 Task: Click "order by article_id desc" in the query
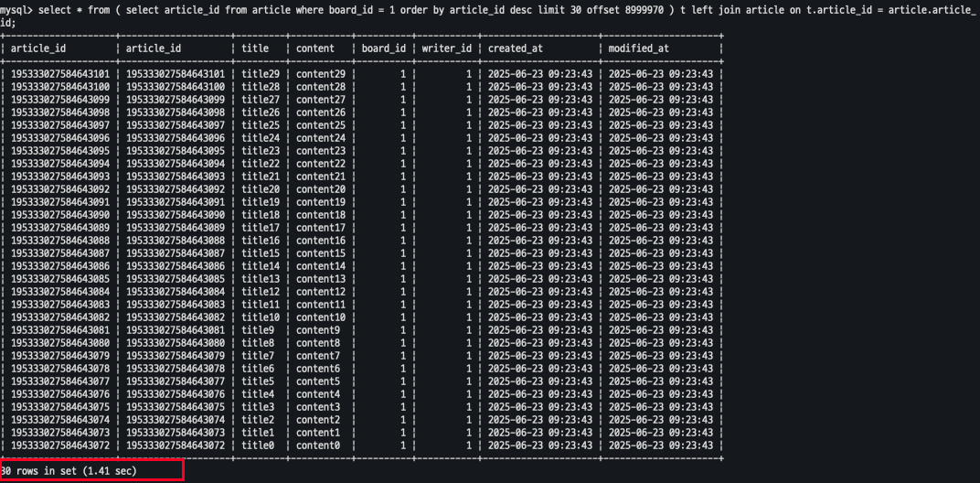[465, 11]
